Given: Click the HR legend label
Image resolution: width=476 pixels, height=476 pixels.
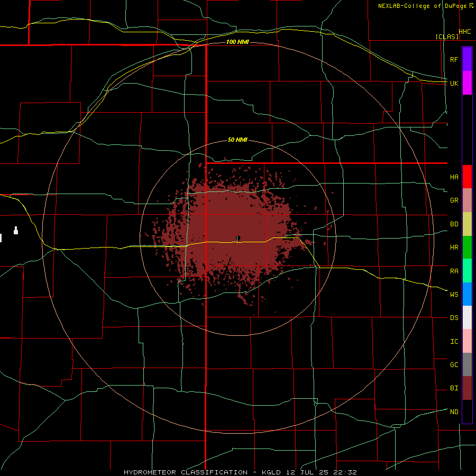Looking at the screenshot, I should [x=454, y=248].
